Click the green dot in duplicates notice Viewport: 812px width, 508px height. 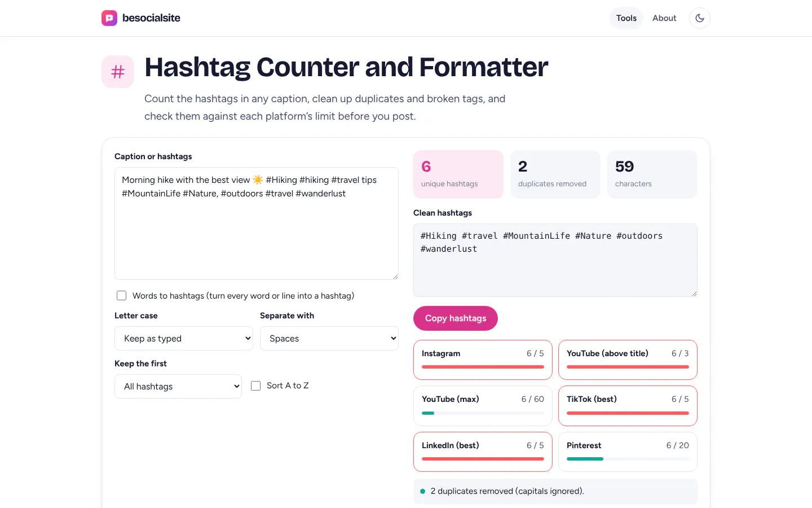coord(422,492)
